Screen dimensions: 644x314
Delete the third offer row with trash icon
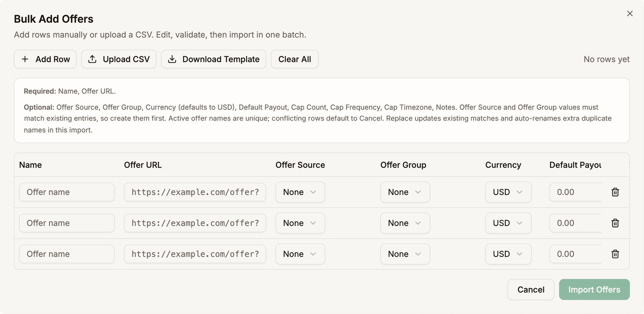point(615,254)
